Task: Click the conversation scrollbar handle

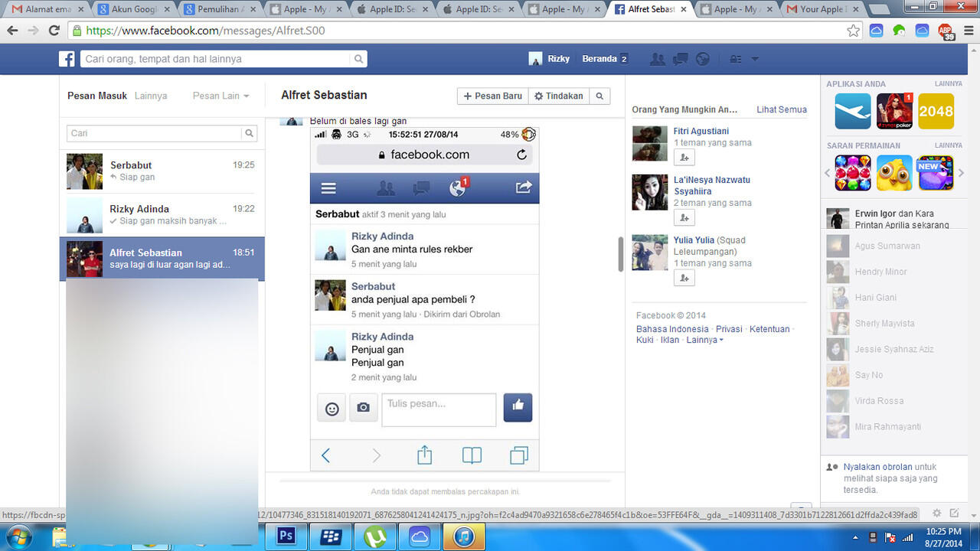Action: (x=620, y=254)
